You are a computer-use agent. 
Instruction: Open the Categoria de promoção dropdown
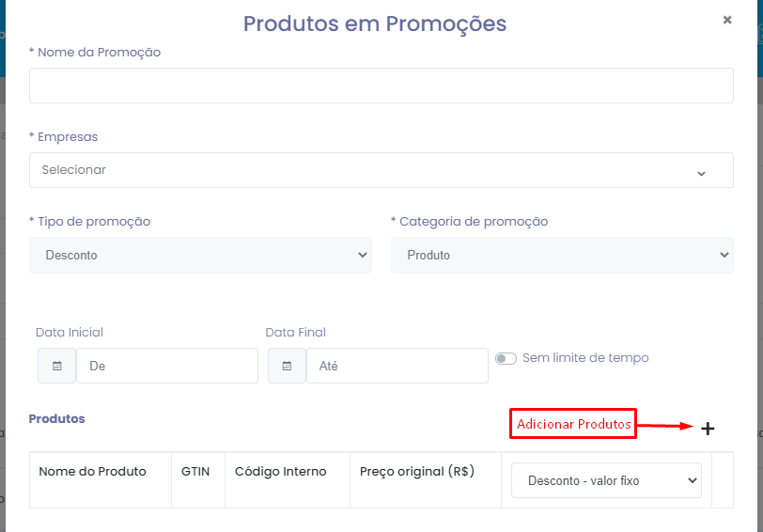pos(562,255)
